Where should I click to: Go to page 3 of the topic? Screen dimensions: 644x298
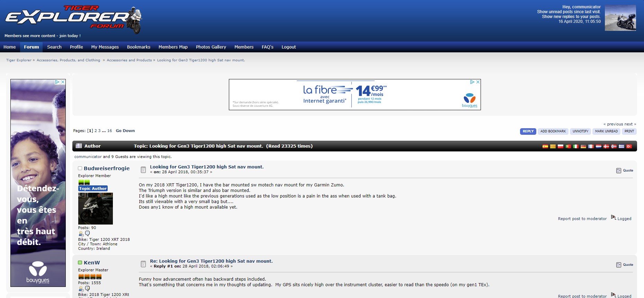pos(99,131)
